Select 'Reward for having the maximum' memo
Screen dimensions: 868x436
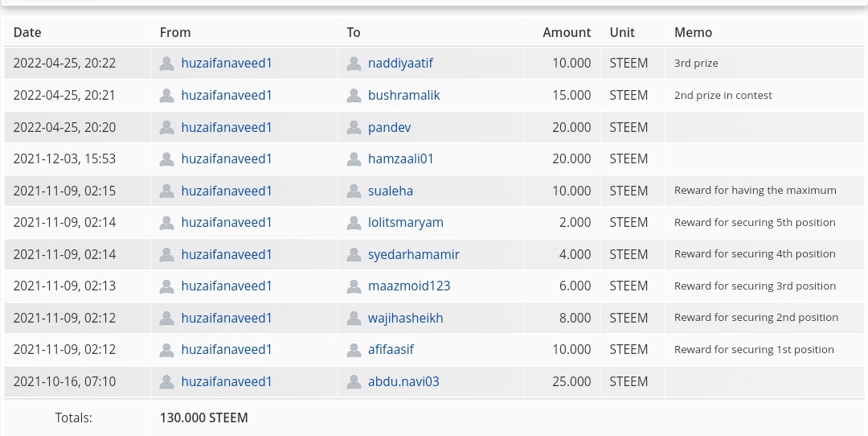(x=755, y=191)
